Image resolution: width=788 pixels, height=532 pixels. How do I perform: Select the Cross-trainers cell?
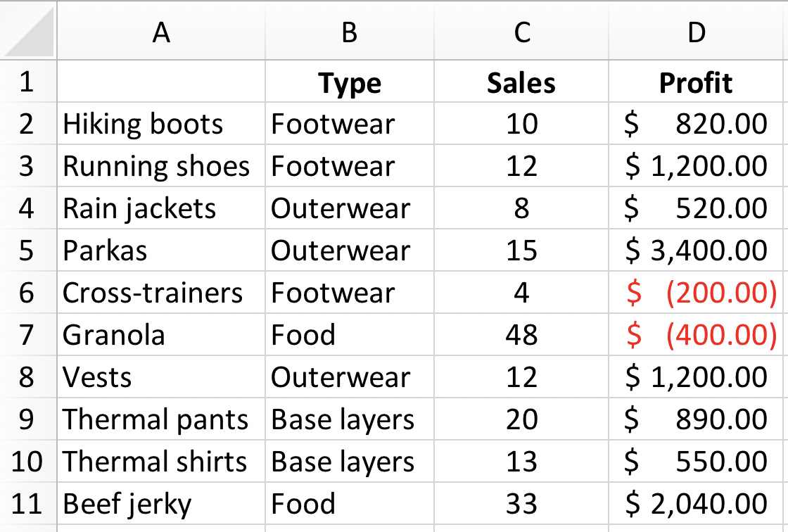(x=161, y=293)
